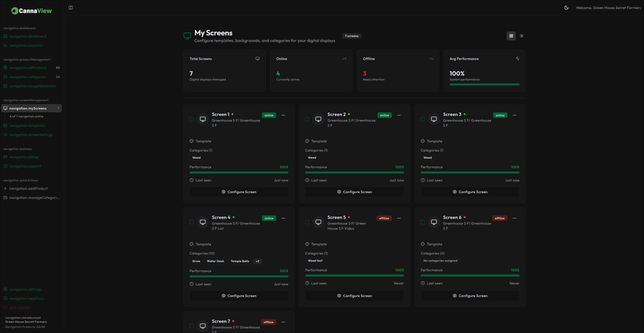Open navigation.analytics in sidebar
Viewport: 644px width, 333px height.
(26, 45)
